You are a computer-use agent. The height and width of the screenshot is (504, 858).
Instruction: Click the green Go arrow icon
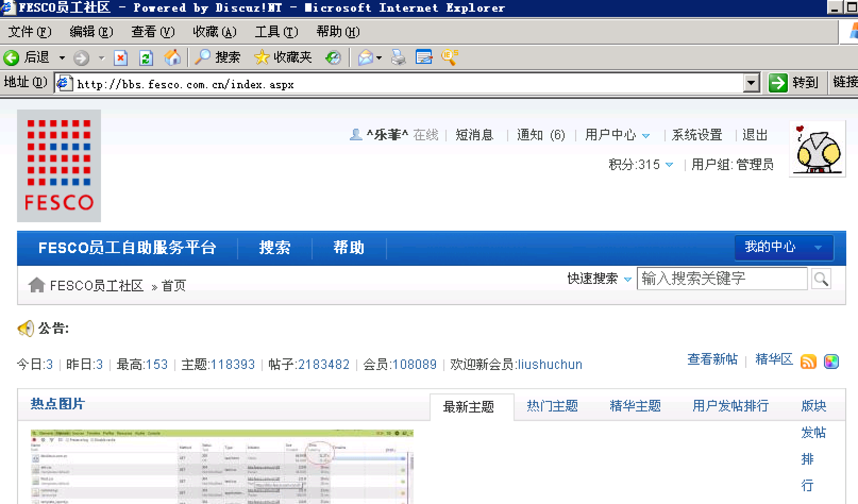[x=778, y=82]
